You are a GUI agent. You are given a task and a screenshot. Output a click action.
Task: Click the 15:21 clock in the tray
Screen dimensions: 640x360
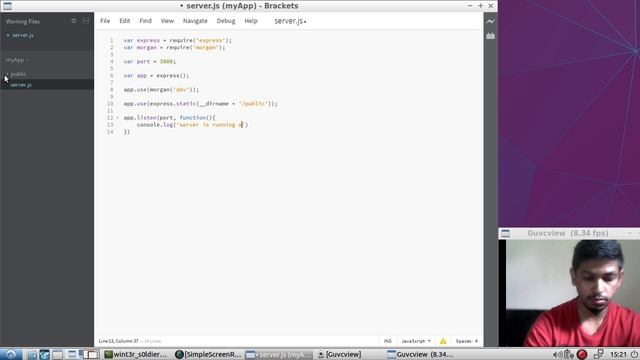pos(618,354)
